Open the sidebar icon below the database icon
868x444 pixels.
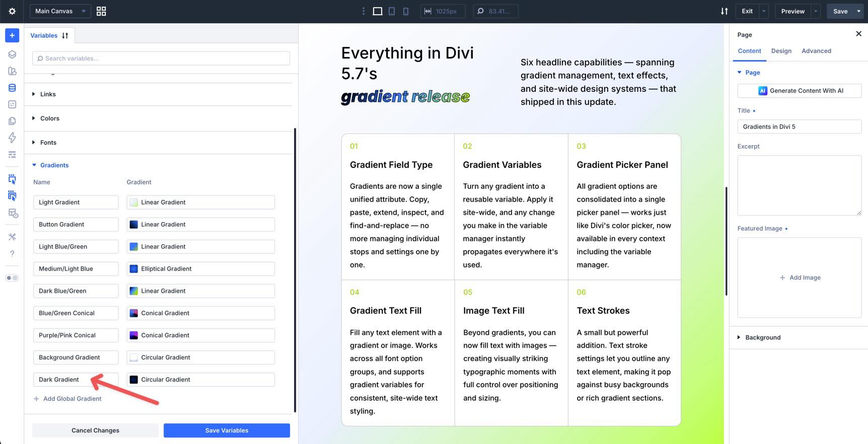[x=12, y=104]
